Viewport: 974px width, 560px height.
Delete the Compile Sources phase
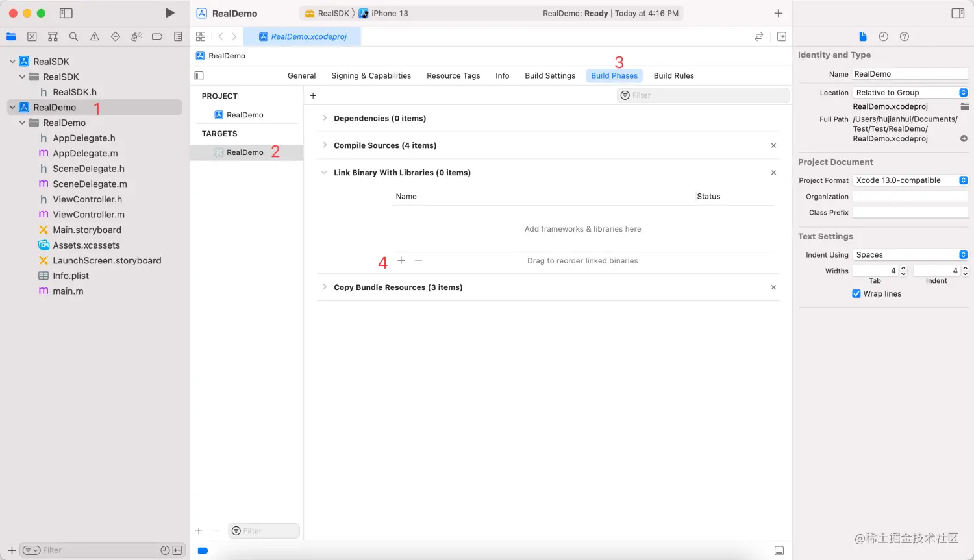pyautogui.click(x=773, y=145)
